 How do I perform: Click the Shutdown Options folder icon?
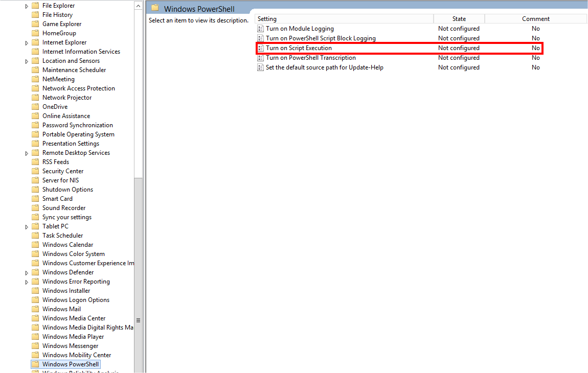(x=35, y=190)
